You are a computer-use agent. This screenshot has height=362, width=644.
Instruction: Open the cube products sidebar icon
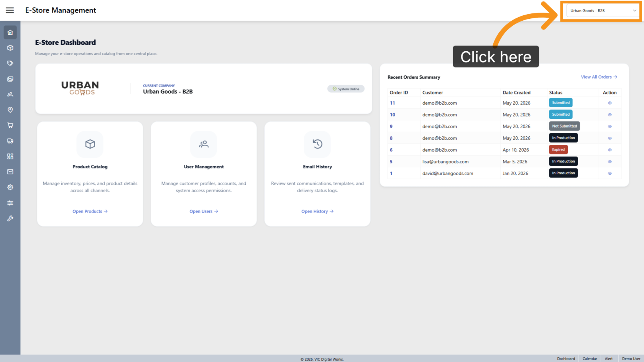click(10, 48)
